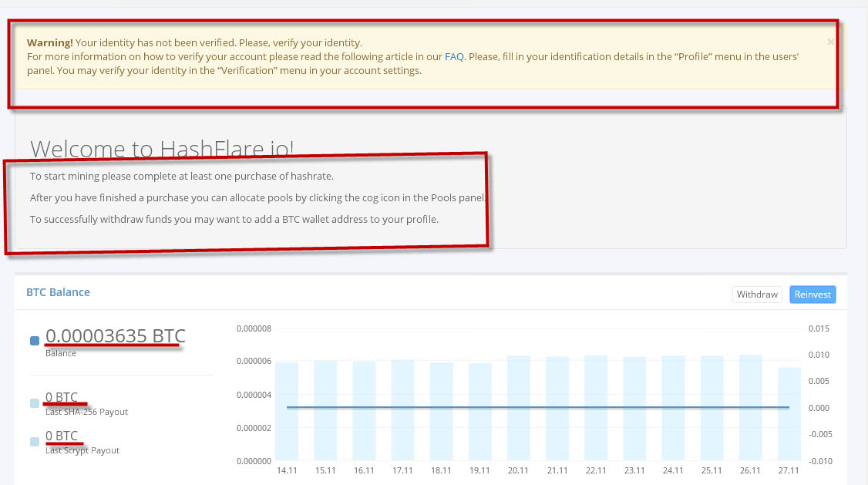The image size is (868, 485).
Task: Click the 27.11 date label on the x-axis
Action: (x=789, y=470)
